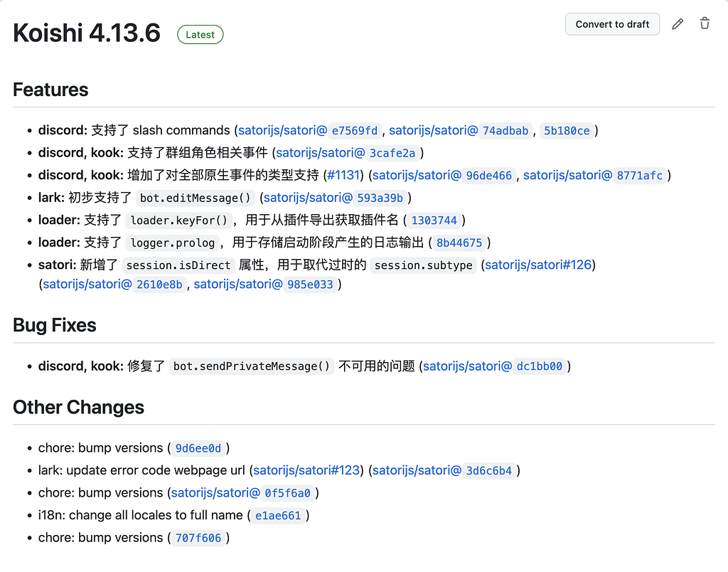Open commit 5b180ce from slash commands entry

(567, 130)
